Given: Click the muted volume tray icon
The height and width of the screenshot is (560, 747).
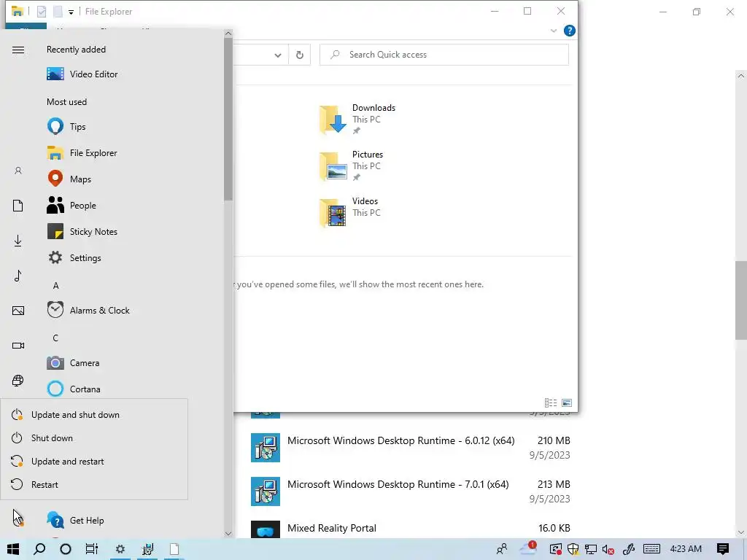Looking at the screenshot, I should pyautogui.click(x=608, y=550).
